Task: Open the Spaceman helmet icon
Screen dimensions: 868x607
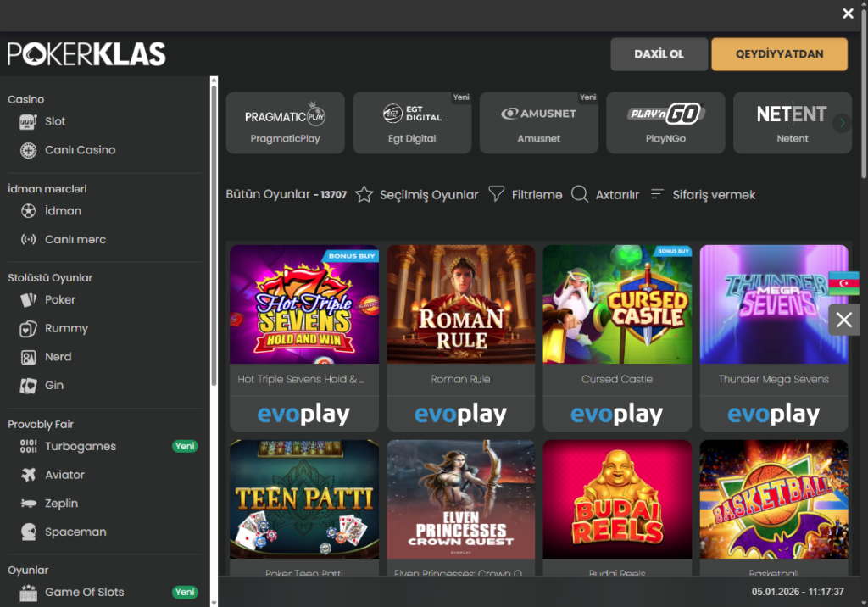Action: pyautogui.click(x=29, y=532)
